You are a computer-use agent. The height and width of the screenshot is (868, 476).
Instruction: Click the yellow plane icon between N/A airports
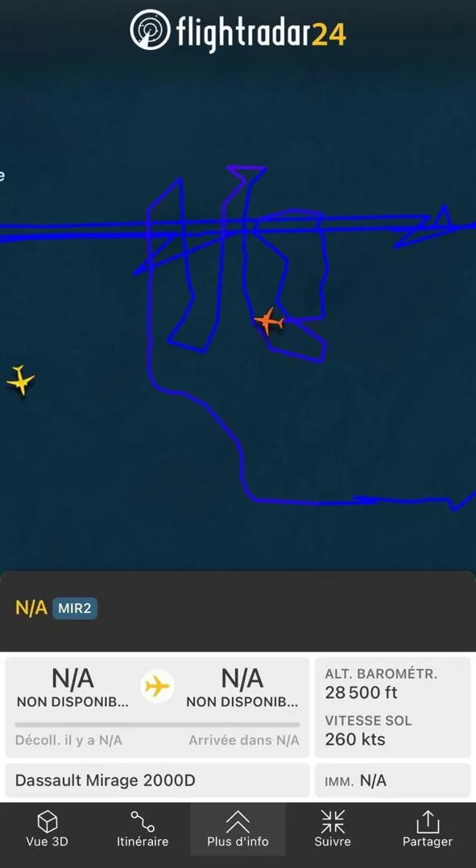157,686
